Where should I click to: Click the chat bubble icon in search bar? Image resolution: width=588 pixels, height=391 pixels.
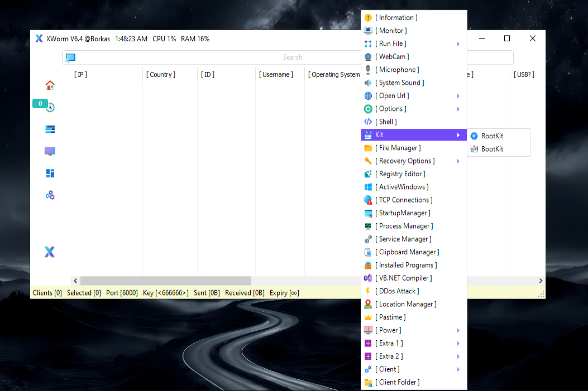tap(70, 57)
